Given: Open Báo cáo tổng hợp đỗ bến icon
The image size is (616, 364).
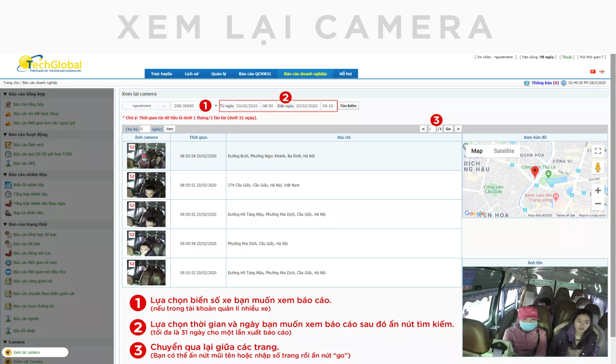Looking at the screenshot, I should pos(8,235).
